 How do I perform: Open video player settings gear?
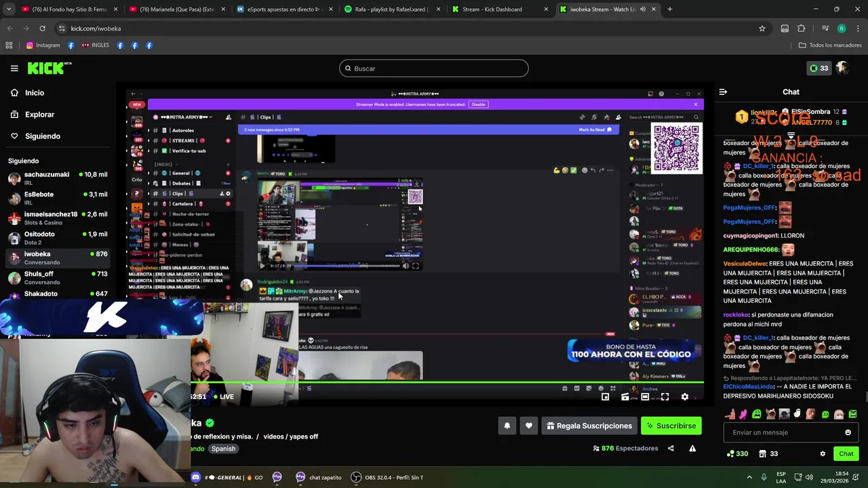point(684,397)
